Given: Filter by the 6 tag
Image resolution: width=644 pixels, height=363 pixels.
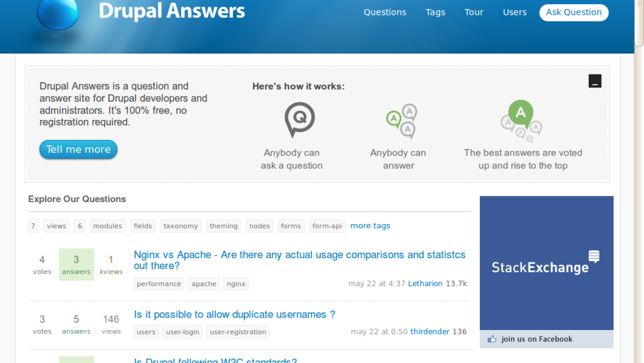Looking at the screenshot, I should pos(80,226).
